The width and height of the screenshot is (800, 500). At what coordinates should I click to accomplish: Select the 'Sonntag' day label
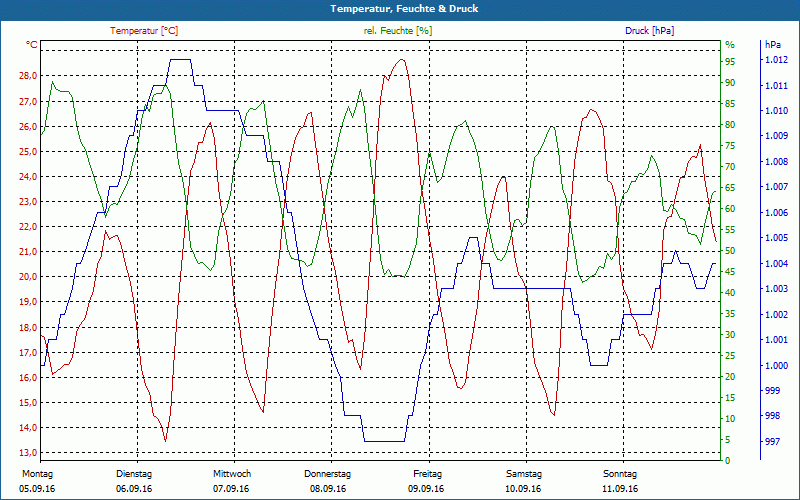pyautogui.click(x=620, y=474)
